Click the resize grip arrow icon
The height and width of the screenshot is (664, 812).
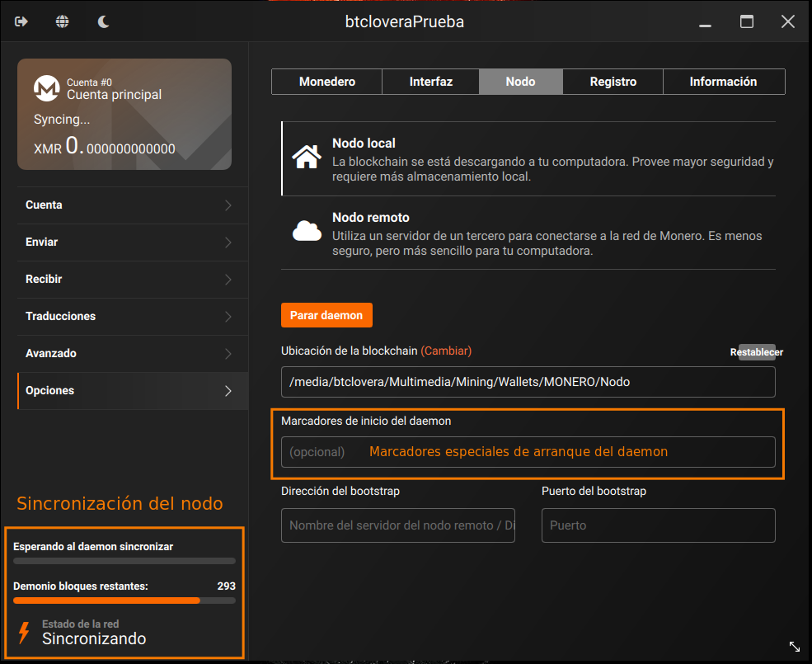(795, 647)
